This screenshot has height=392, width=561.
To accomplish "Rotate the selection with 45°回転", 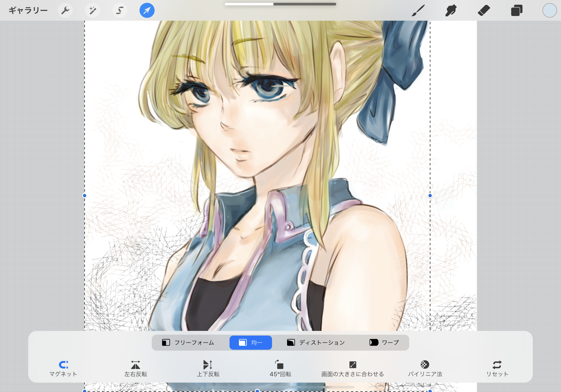I will (280, 368).
